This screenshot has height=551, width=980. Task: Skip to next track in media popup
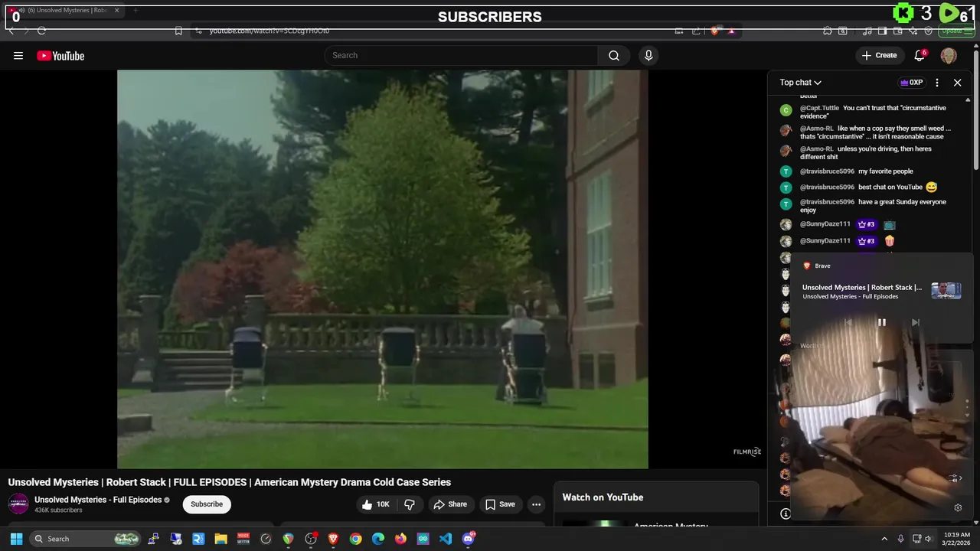(x=915, y=323)
